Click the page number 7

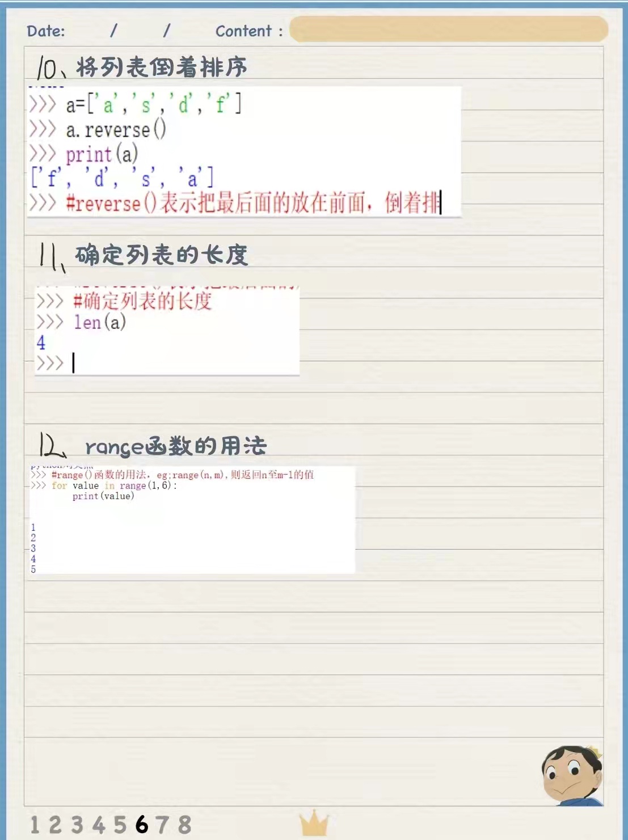click(x=162, y=825)
